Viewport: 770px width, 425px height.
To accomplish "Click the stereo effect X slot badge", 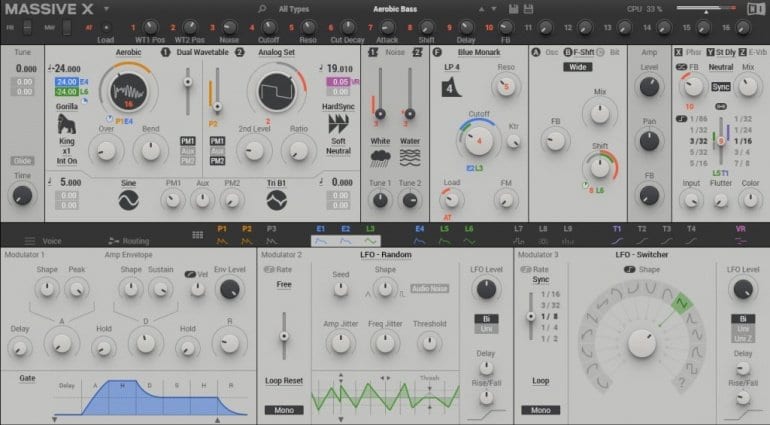I will [678, 52].
